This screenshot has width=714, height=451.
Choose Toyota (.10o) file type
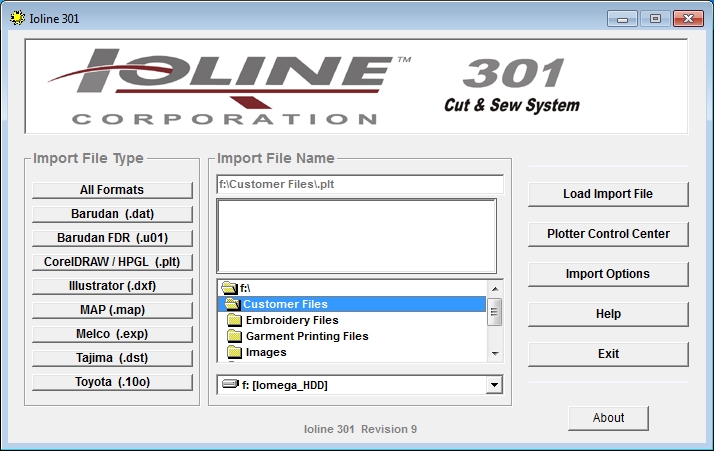pos(112,382)
